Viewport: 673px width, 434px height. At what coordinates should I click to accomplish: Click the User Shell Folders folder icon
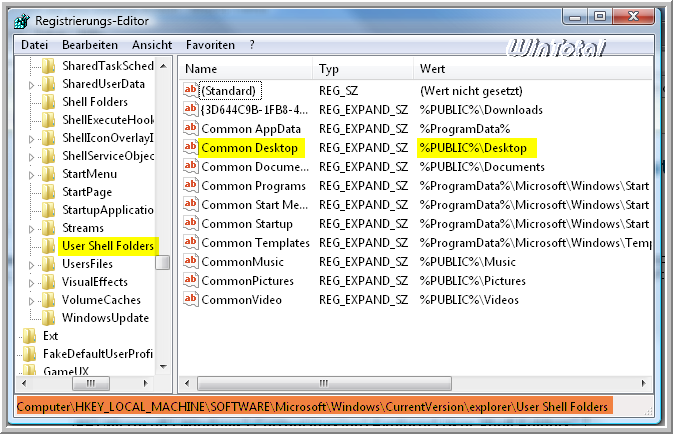click(49, 246)
